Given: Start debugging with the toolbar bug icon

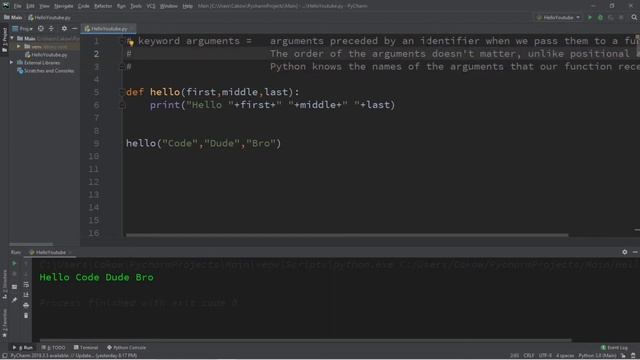Looking at the screenshot, I should (600, 18).
